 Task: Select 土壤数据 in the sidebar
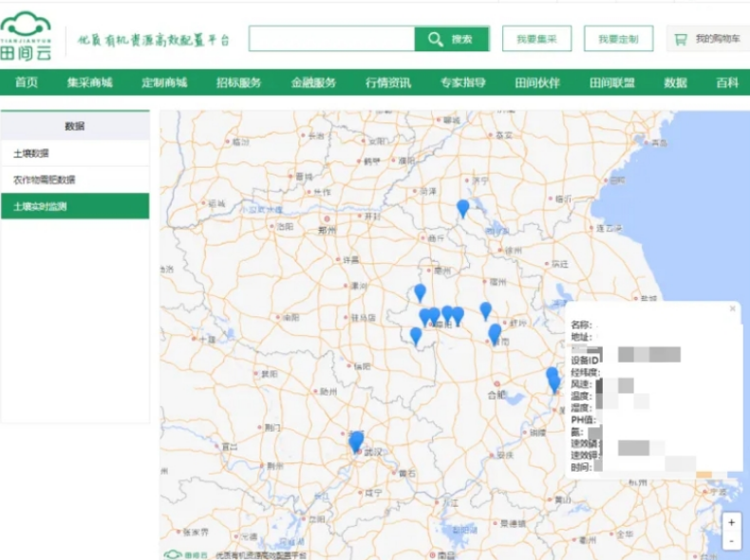(31, 153)
